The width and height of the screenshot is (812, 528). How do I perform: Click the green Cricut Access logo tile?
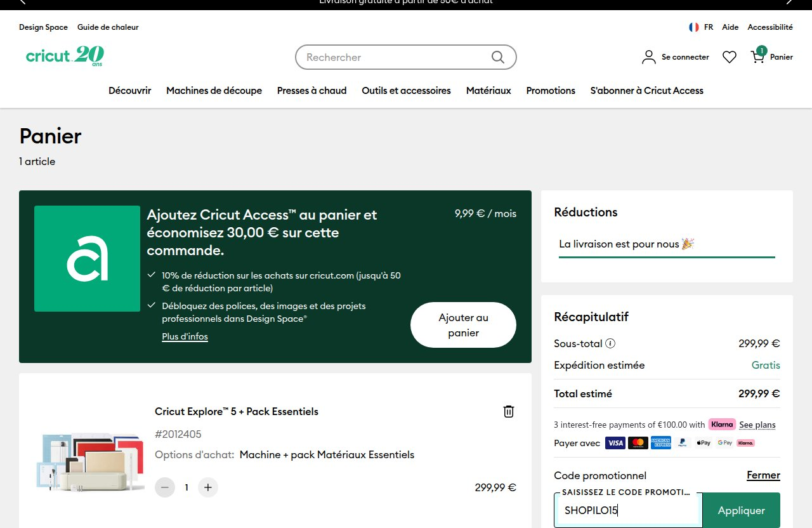coord(87,258)
